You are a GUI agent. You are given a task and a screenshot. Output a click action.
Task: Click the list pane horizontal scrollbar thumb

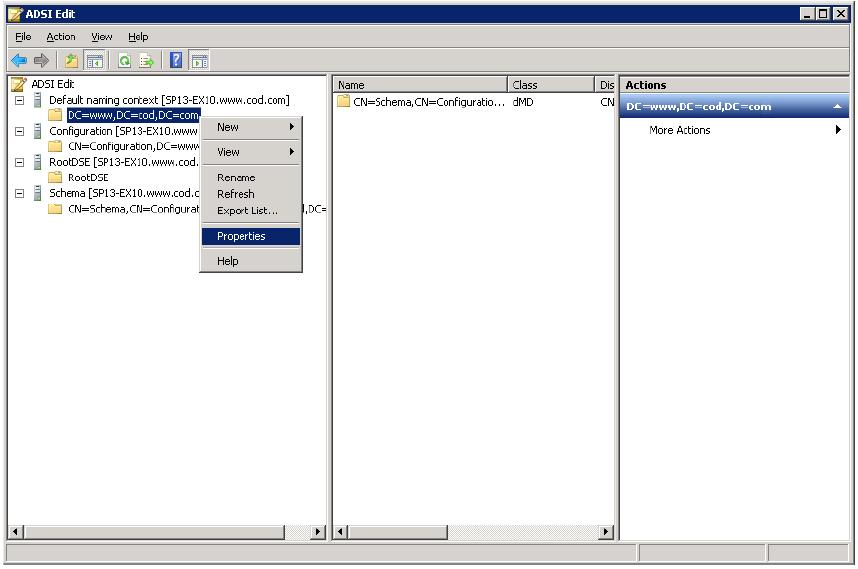click(398, 532)
